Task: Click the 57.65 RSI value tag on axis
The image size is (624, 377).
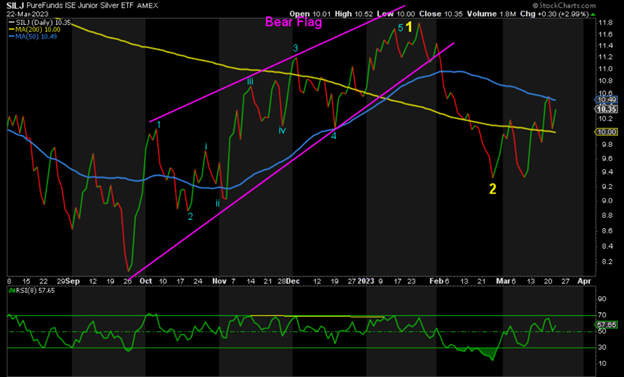Action: [x=606, y=325]
